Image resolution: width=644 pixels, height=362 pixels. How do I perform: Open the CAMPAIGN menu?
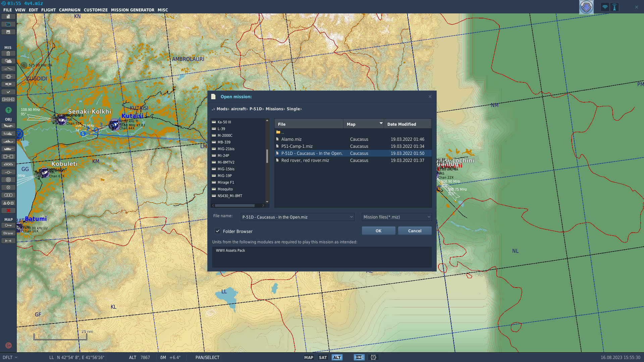click(x=69, y=10)
